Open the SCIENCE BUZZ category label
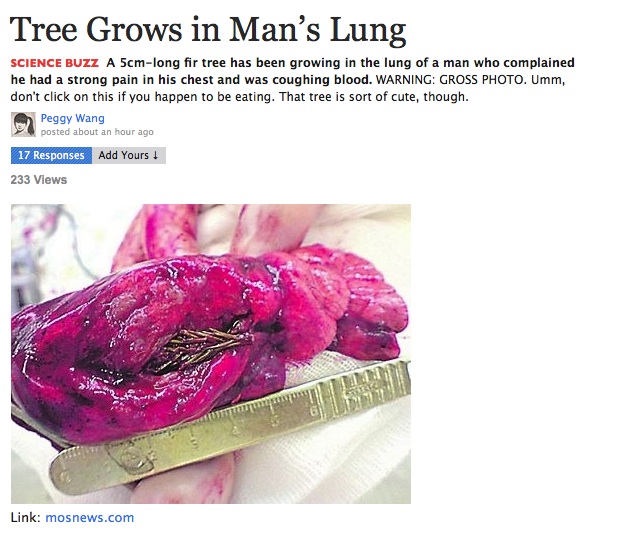Screen dimensions: 632x542 point(54,63)
